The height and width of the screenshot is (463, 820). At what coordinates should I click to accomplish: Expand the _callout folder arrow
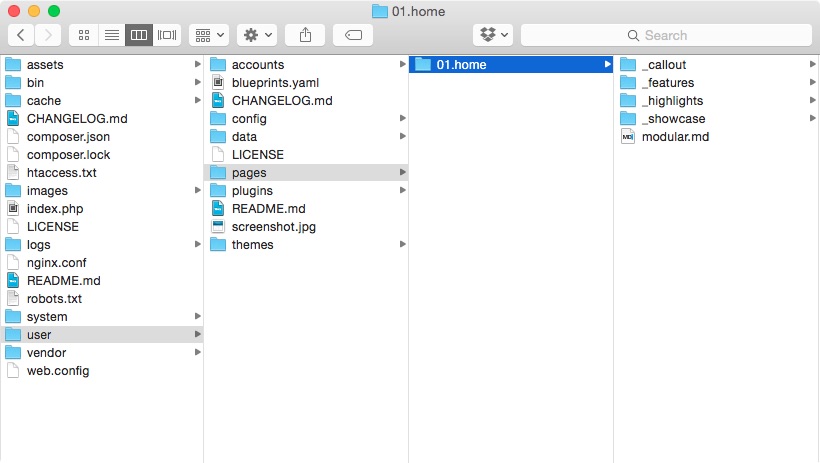812,65
